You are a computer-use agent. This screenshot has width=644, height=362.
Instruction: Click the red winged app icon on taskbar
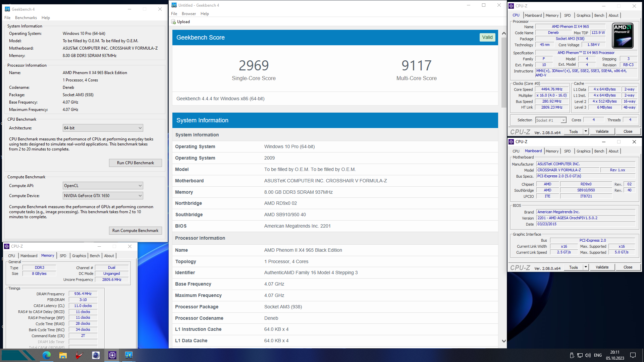[79, 355]
